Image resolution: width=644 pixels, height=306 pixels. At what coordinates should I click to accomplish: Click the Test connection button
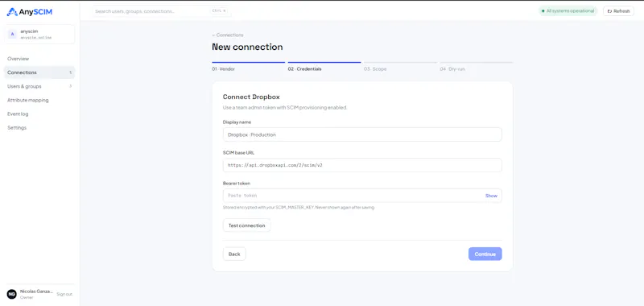tap(247, 225)
